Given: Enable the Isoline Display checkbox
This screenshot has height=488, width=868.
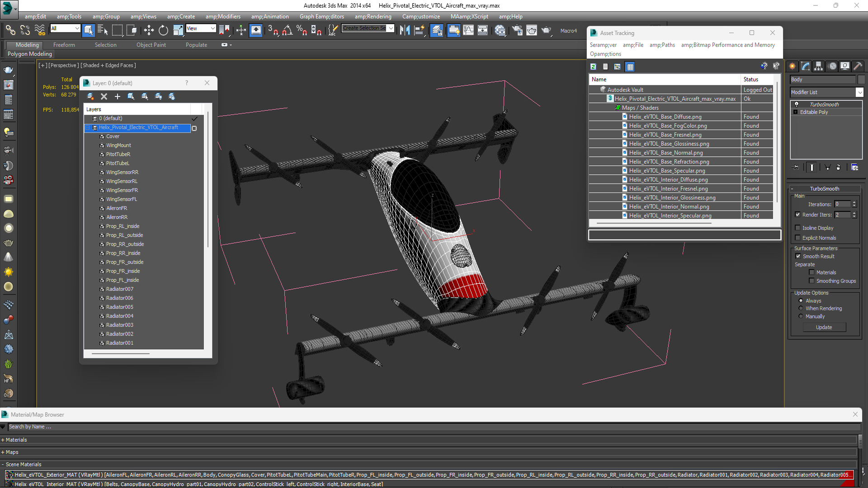Looking at the screenshot, I should (x=798, y=228).
